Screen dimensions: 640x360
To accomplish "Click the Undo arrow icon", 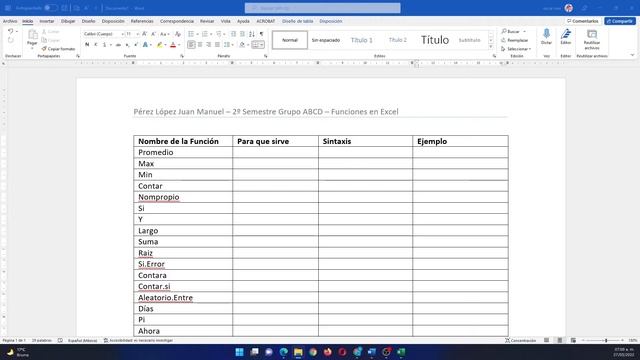I will click(x=11, y=31).
